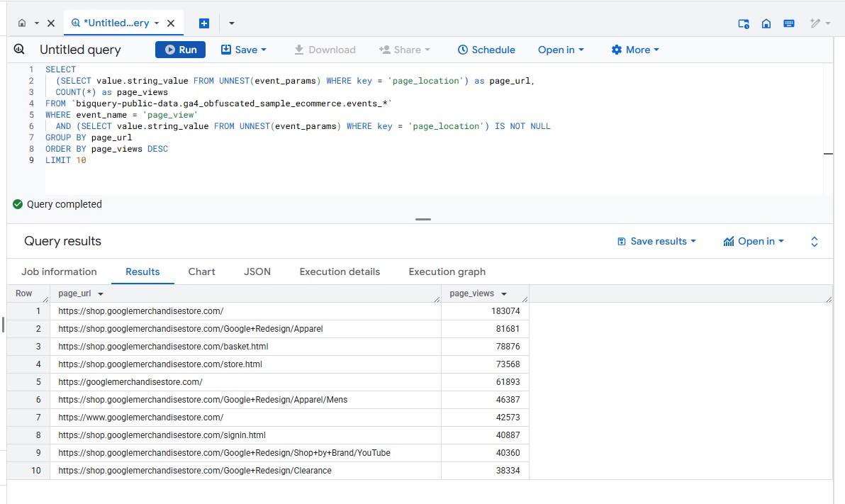Open the Save results dropdown
The image size is (845, 504).
point(657,241)
